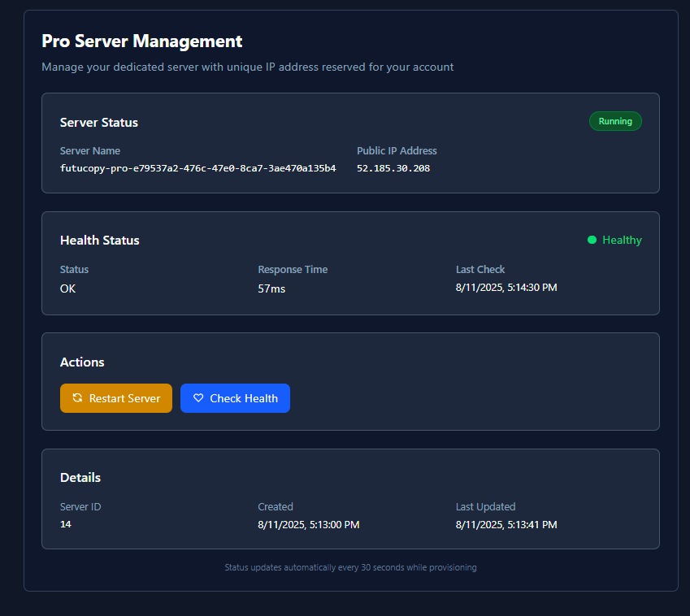Click the Last Check timestamp
The image size is (690, 616).
tap(506, 287)
